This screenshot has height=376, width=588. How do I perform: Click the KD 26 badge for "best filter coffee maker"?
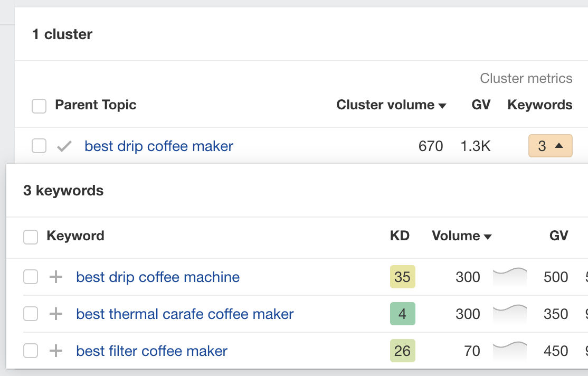[402, 351]
